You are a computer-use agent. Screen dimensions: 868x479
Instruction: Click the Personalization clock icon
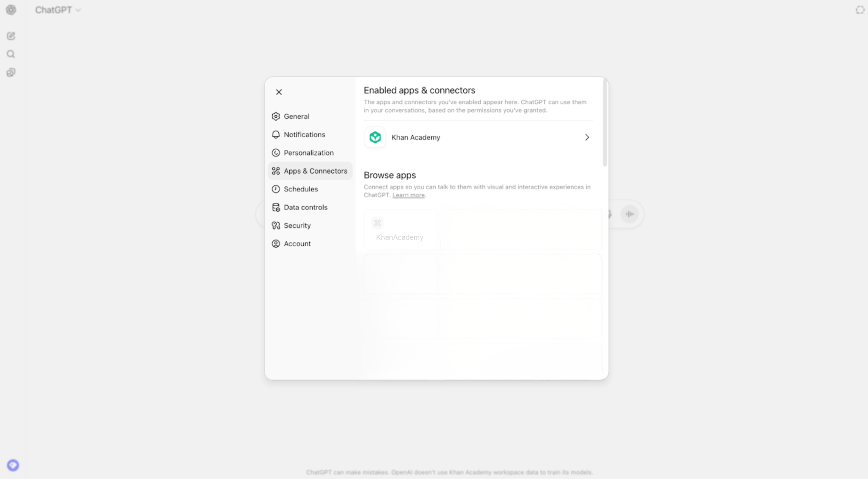tap(276, 153)
